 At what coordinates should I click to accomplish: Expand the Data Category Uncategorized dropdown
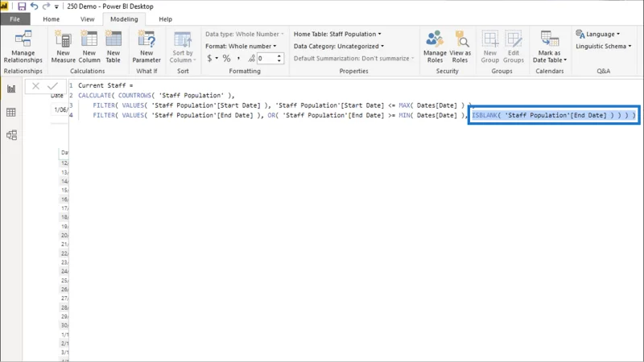[339, 46]
